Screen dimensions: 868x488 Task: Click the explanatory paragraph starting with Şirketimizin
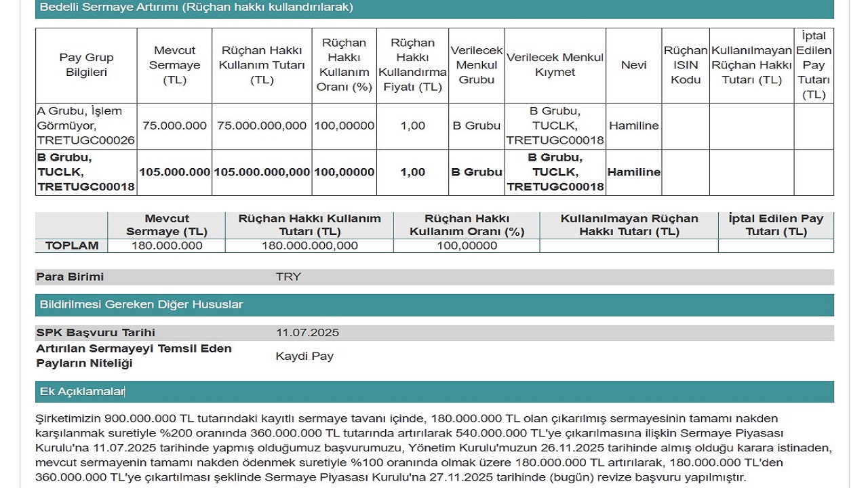434,447
